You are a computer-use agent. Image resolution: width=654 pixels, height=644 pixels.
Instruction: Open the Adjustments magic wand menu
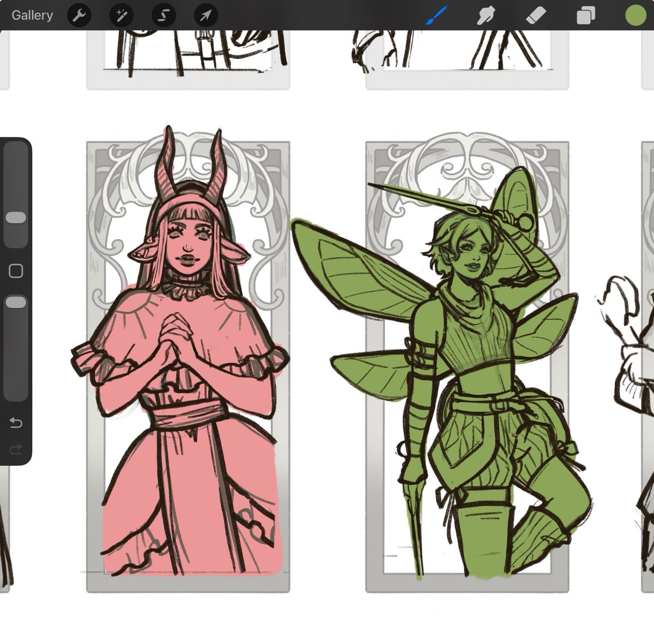(121, 15)
